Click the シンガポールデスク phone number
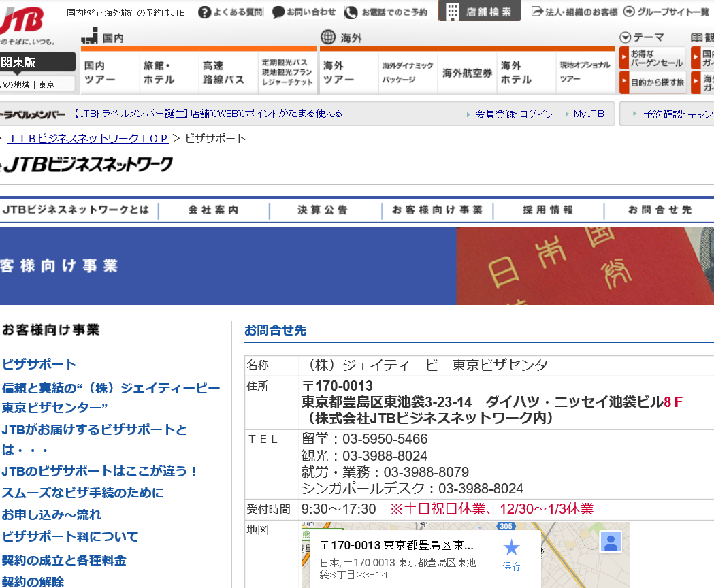Viewport: 714px width, 588px height. click(x=481, y=489)
